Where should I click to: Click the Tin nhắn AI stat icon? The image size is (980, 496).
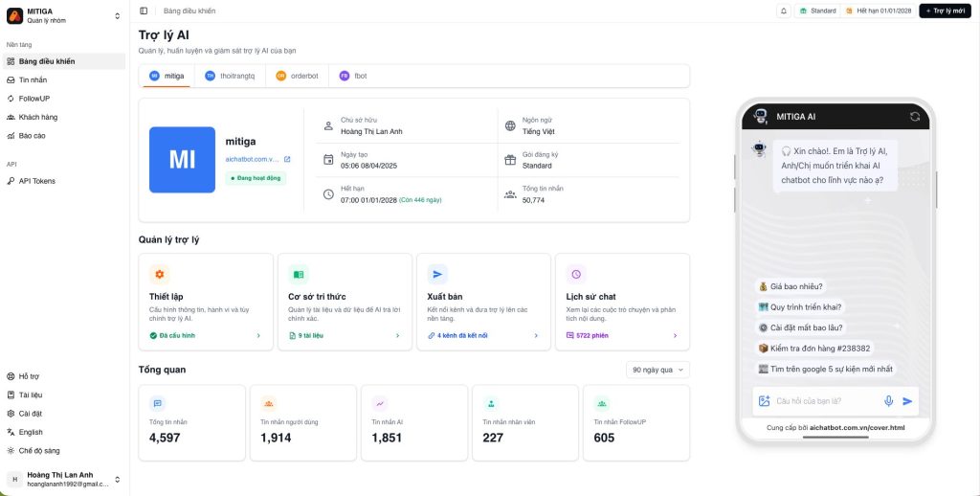(379, 403)
